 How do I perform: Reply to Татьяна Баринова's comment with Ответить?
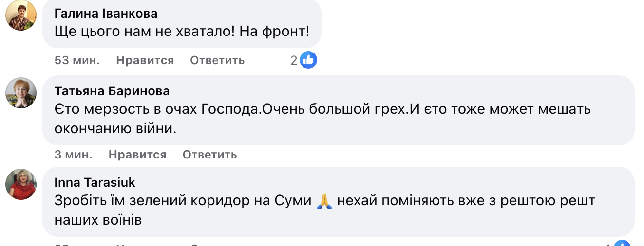(x=209, y=155)
